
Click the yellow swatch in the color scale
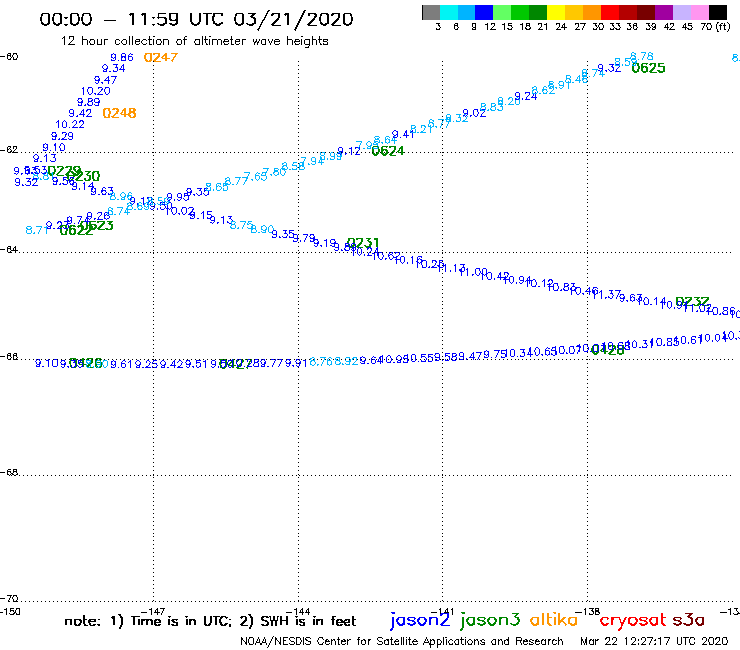tap(556, 12)
